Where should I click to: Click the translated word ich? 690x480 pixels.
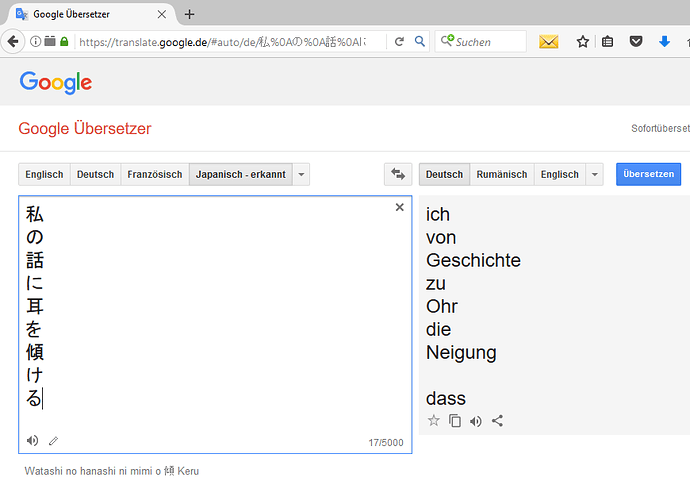point(438,215)
